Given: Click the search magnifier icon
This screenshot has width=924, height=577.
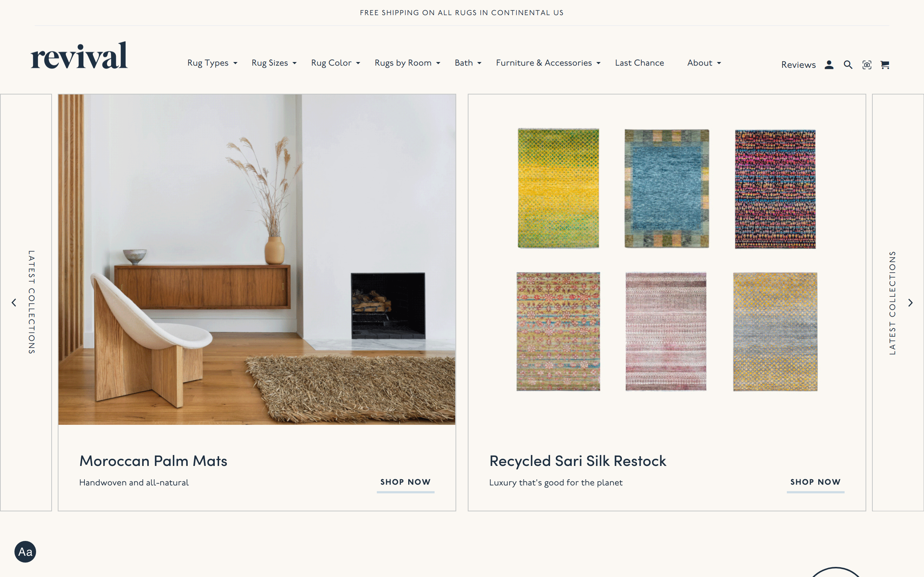Looking at the screenshot, I should tap(848, 65).
